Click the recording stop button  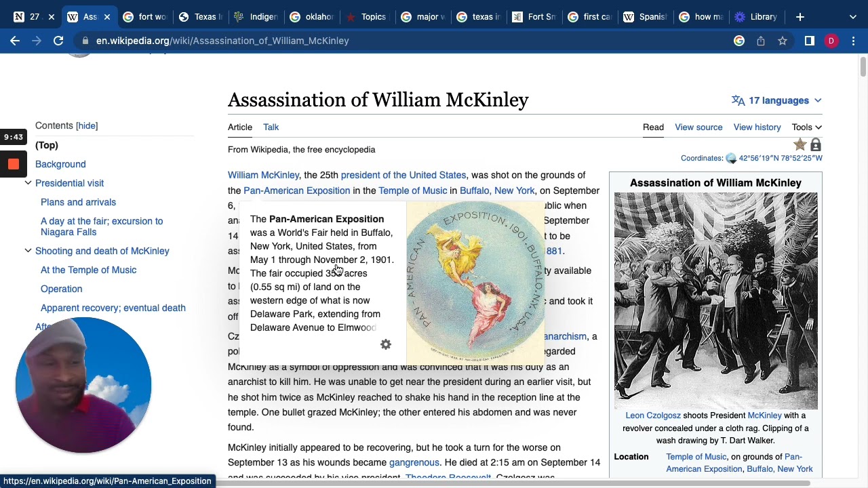tap(14, 164)
